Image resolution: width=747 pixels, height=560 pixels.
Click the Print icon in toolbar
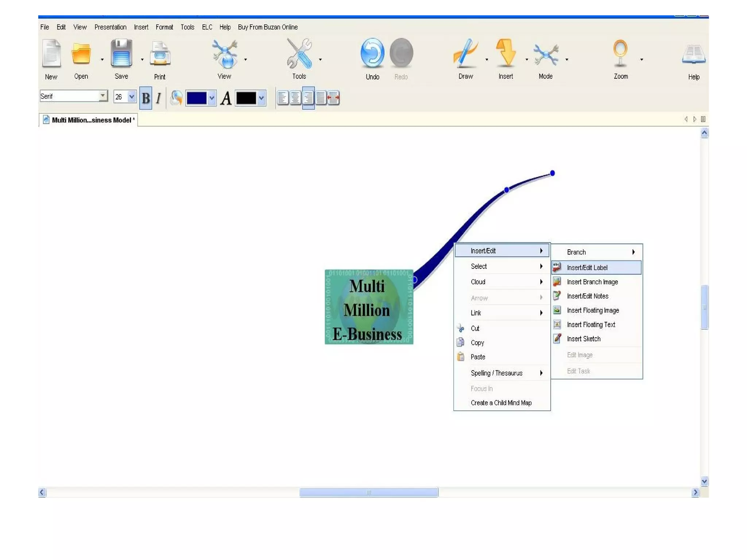tap(160, 54)
